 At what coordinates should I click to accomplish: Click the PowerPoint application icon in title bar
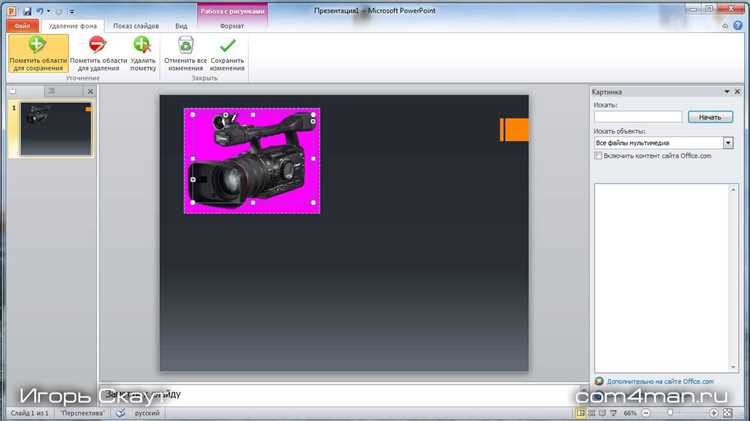11,11
